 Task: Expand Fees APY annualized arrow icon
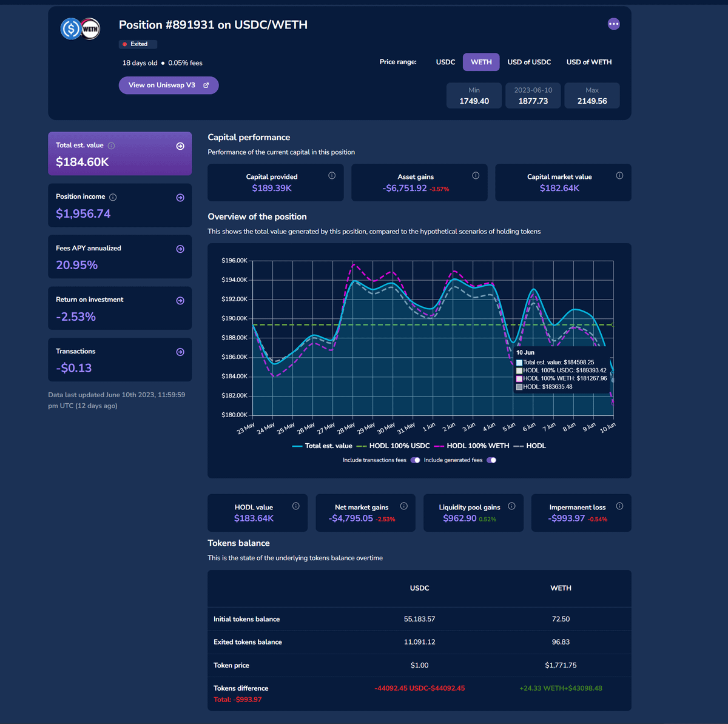[180, 249]
